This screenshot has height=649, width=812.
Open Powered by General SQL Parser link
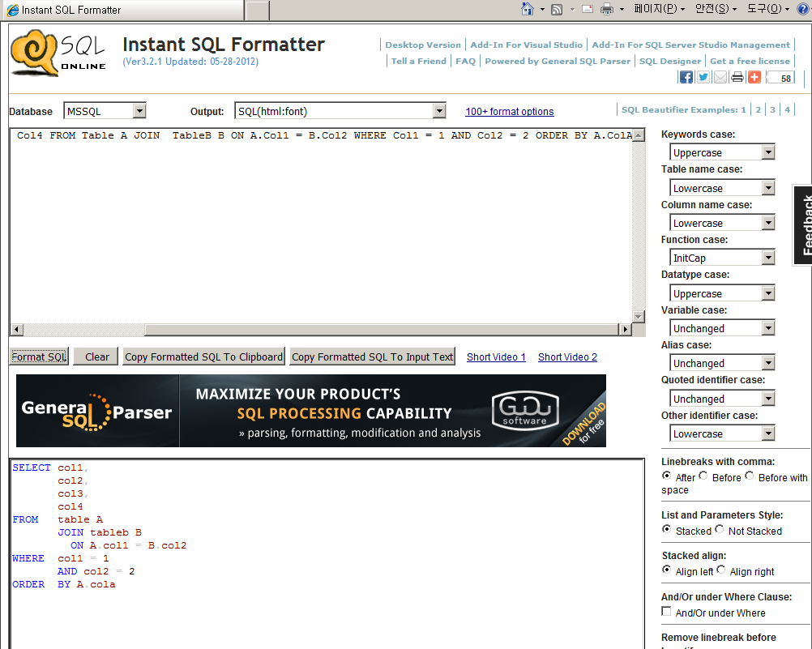click(x=558, y=61)
